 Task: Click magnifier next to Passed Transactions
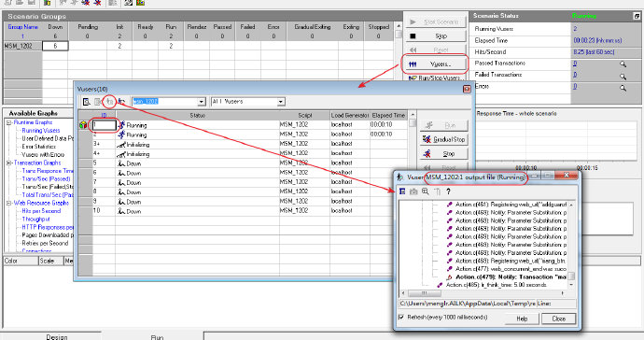623,64
